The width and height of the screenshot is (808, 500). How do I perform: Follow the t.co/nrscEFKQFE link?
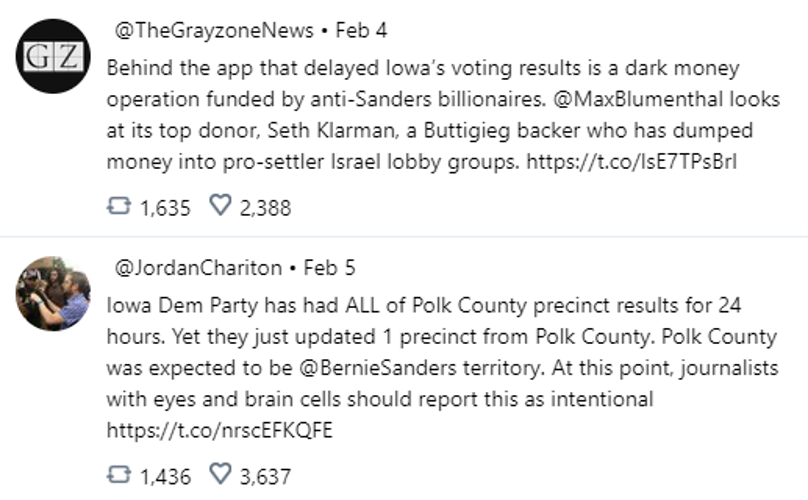click(x=220, y=430)
